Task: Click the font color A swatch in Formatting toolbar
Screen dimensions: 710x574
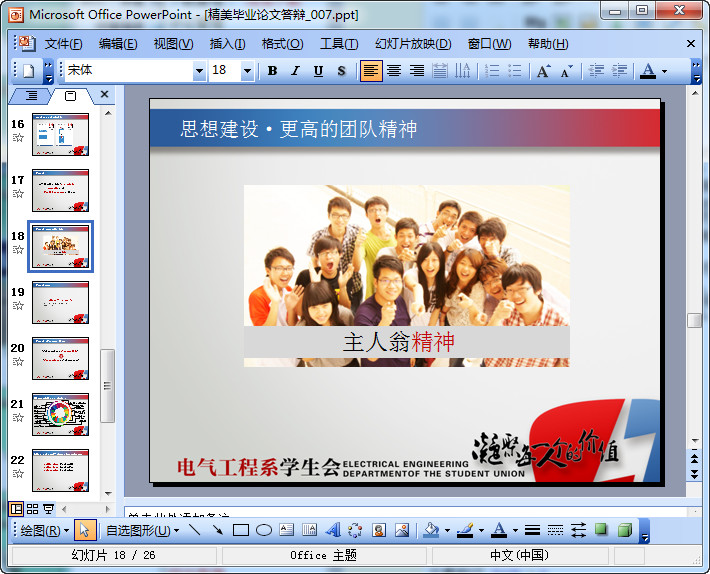Action: pos(647,71)
